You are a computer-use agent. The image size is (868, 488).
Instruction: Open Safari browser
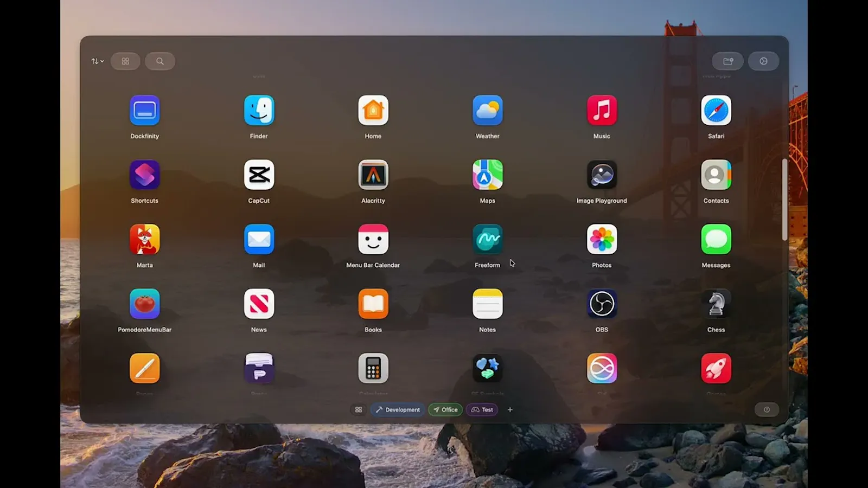[716, 111]
